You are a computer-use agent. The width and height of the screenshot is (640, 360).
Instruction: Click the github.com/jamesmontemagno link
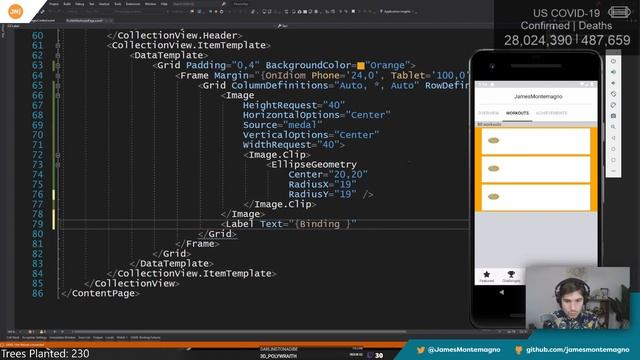pos(578,350)
